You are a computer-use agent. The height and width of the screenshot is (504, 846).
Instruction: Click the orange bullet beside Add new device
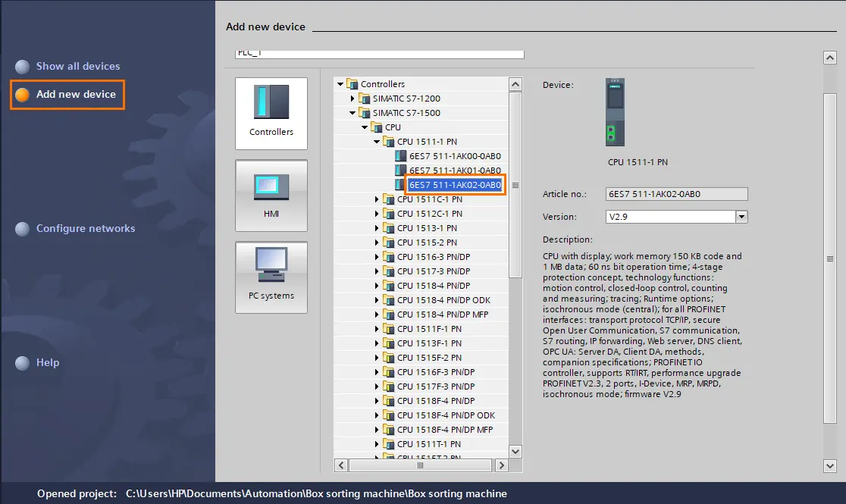click(x=22, y=95)
